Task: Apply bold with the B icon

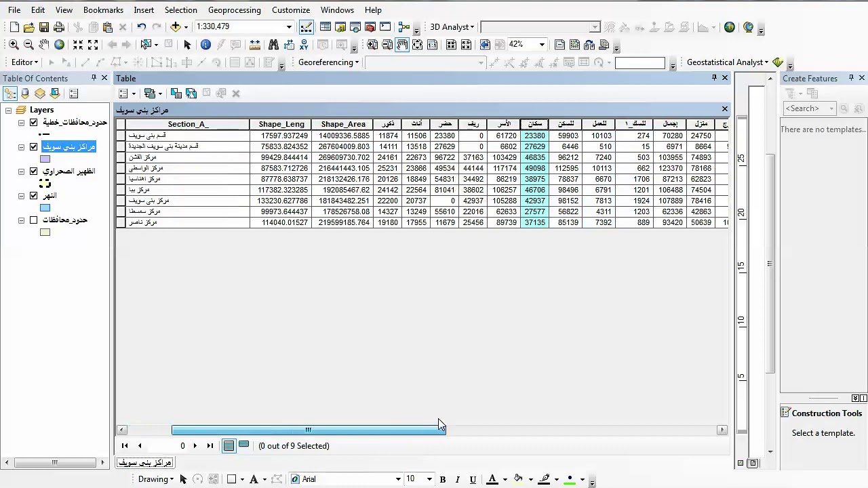Action: (x=443, y=479)
